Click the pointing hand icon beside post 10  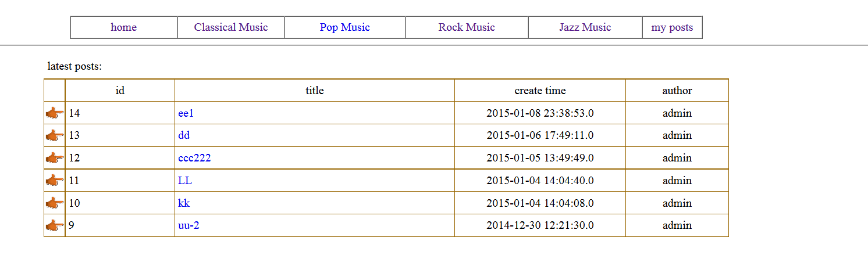pos(55,203)
